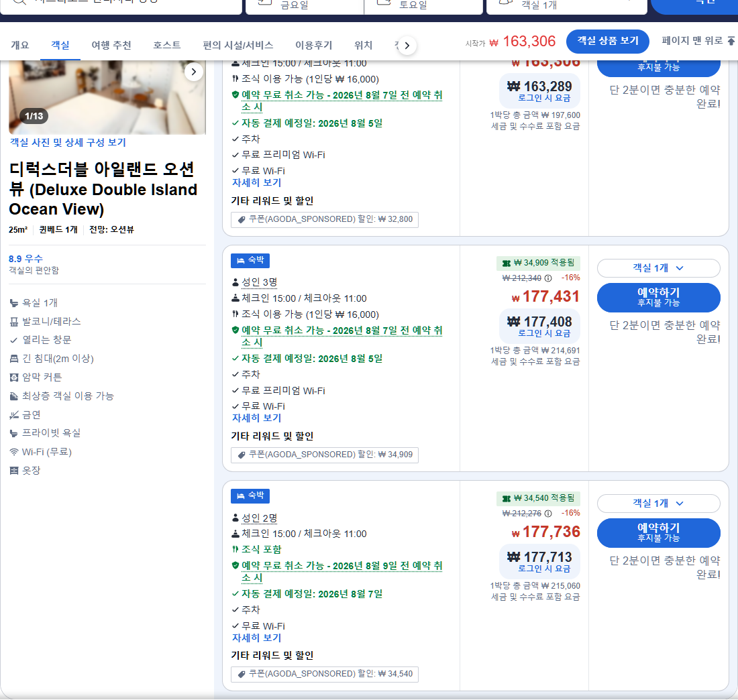Click 예약하기 button for ₩177,736 offer
Image resolution: width=738 pixels, height=700 pixels.
658,532
